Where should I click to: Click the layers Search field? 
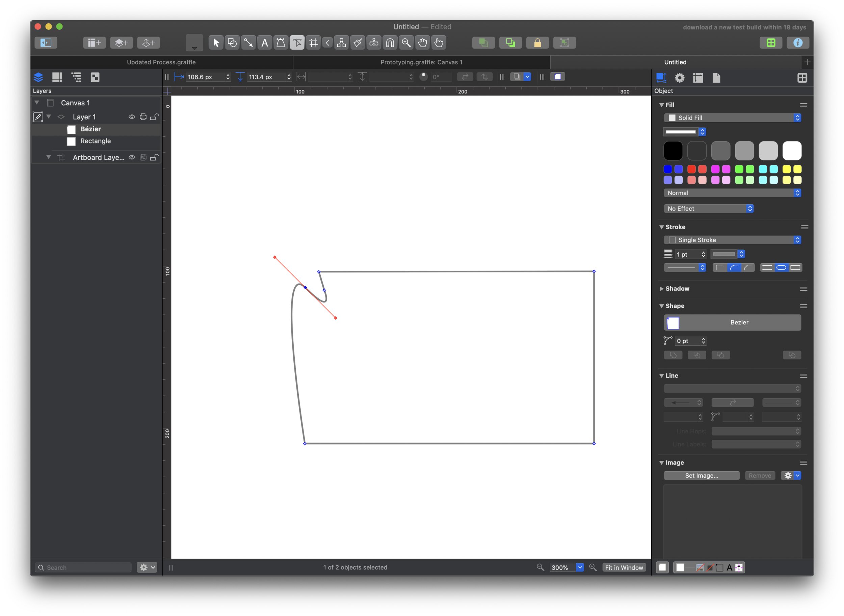click(83, 567)
